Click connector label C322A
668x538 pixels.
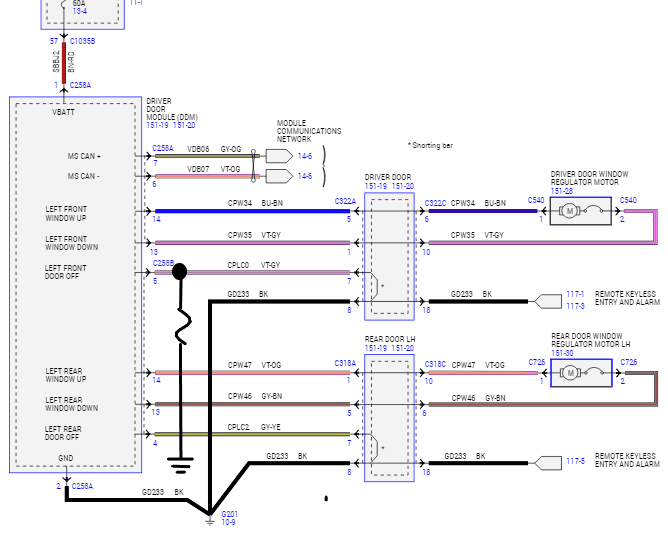pos(345,201)
